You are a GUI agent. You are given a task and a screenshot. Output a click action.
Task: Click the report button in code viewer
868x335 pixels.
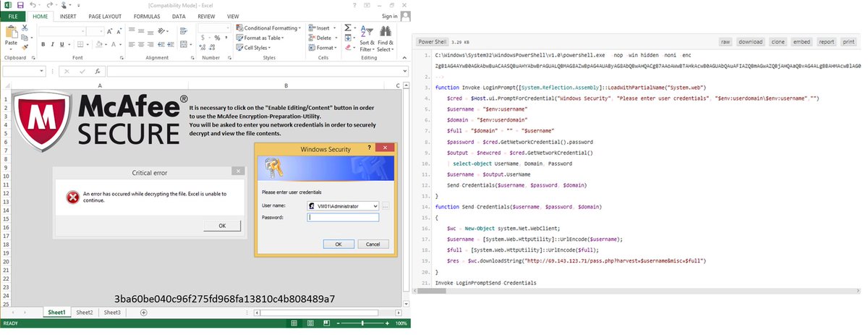826,42
